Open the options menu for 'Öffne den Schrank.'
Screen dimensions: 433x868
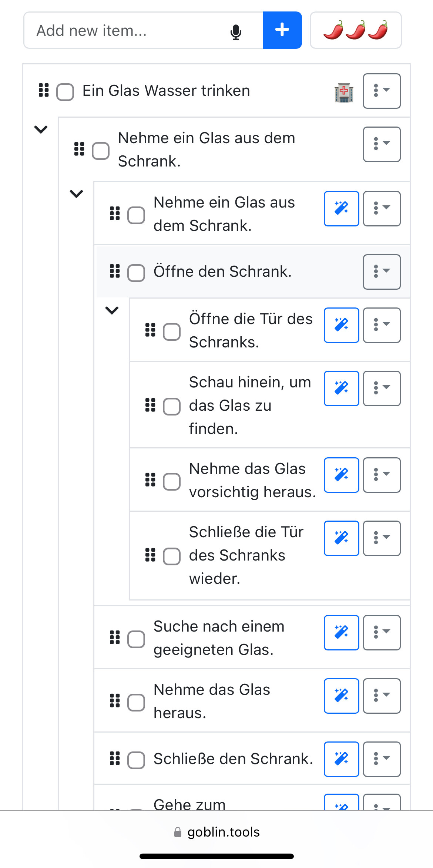coord(382,272)
